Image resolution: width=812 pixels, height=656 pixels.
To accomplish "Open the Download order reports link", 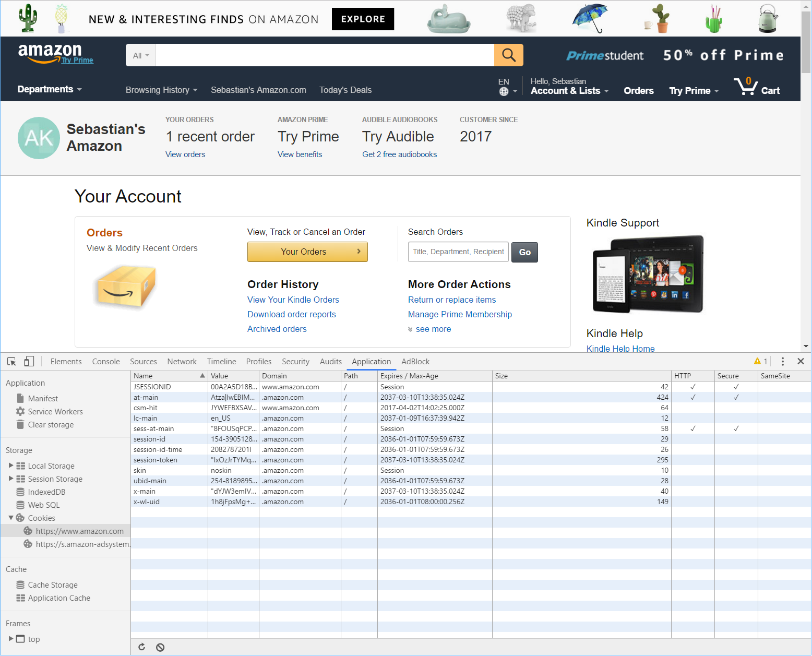I will (x=292, y=314).
